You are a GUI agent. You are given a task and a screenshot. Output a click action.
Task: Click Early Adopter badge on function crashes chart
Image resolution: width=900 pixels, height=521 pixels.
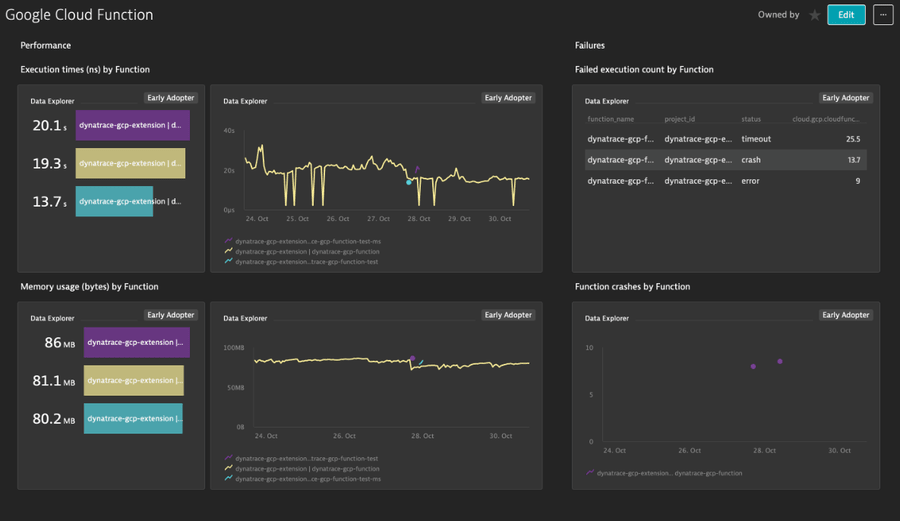[x=845, y=315]
